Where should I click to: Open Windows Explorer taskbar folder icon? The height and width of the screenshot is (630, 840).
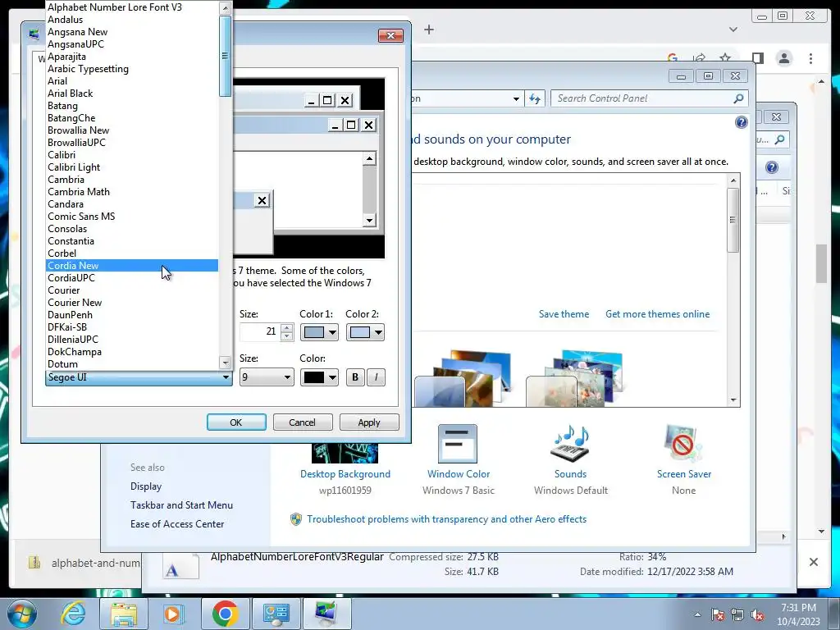124,614
